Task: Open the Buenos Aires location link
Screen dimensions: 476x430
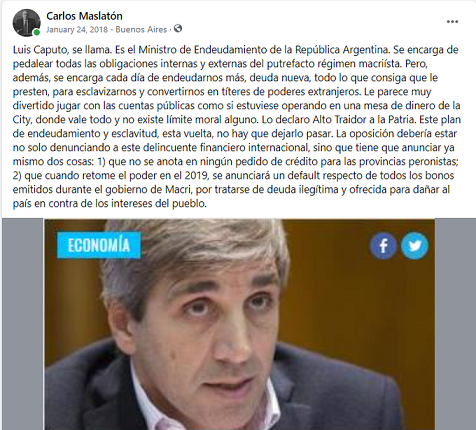Action: (x=141, y=30)
